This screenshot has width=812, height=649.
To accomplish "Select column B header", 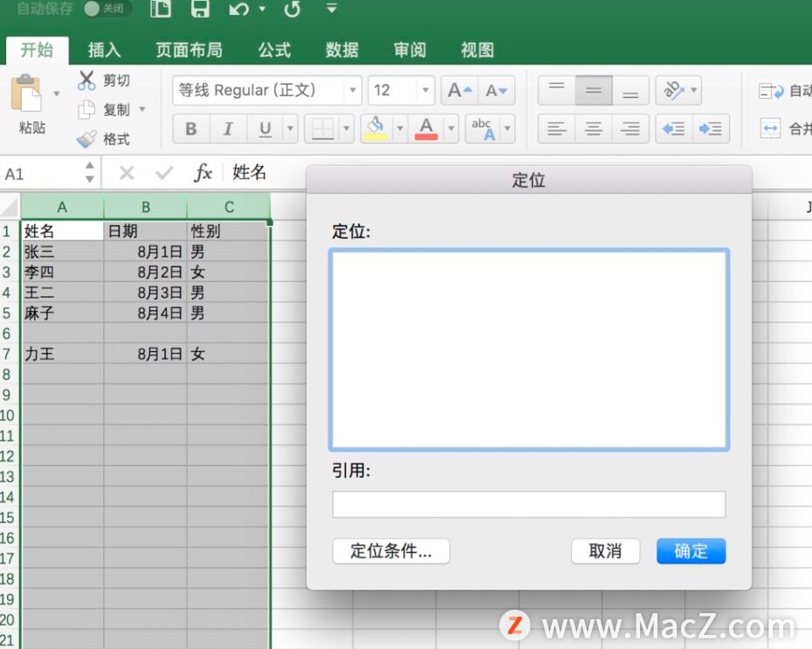I will point(146,207).
